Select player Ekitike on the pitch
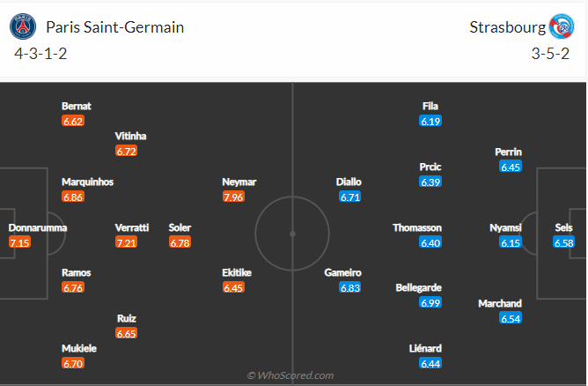Viewport: 588px width, 386px height. [x=237, y=273]
